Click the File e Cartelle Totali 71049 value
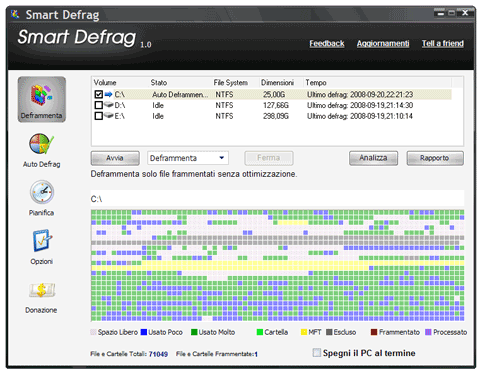This screenshot has height=375, width=480. (x=158, y=354)
